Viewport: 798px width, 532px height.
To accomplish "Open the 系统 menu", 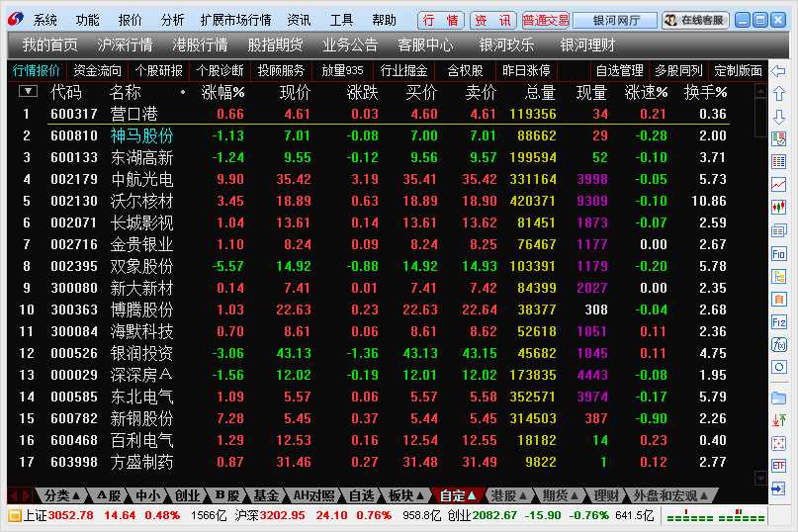I will pyautogui.click(x=44, y=20).
